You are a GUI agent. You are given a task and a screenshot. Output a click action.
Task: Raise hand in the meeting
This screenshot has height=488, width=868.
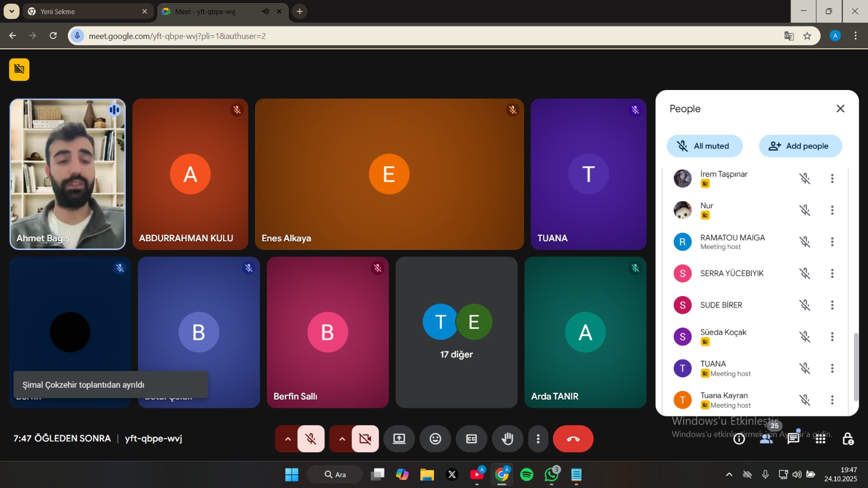[x=507, y=439]
